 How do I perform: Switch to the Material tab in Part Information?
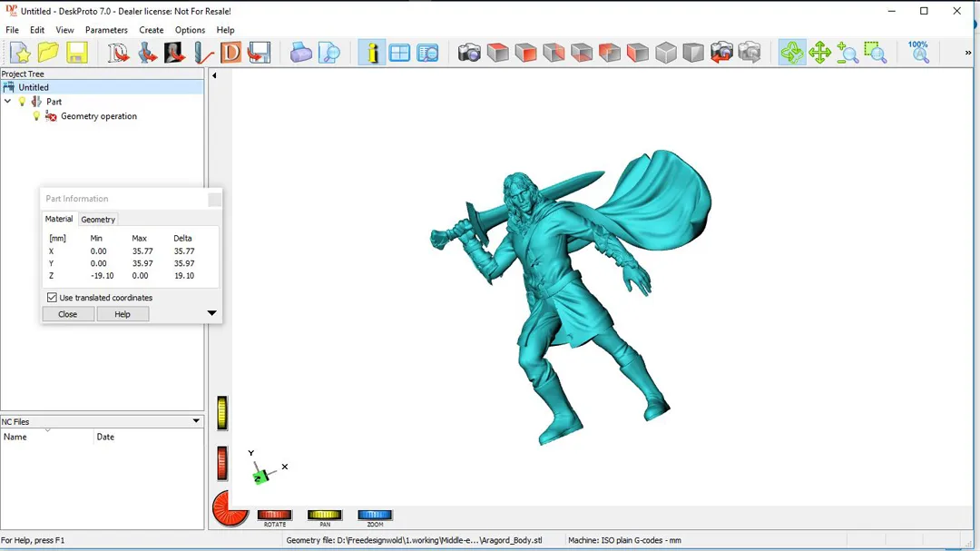(59, 219)
